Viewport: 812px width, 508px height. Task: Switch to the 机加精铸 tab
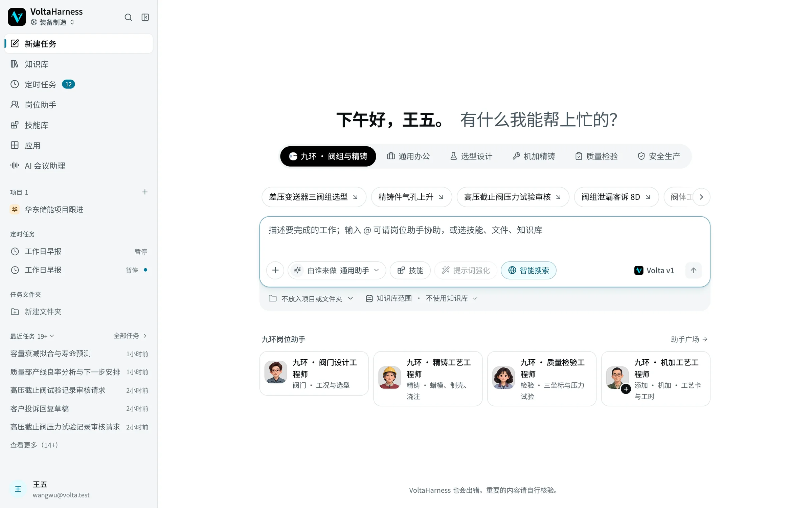pyautogui.click(x=534, y=156)
